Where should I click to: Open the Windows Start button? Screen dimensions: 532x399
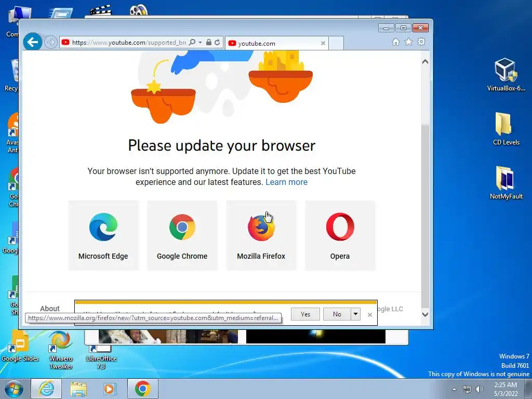click(14, 389)
